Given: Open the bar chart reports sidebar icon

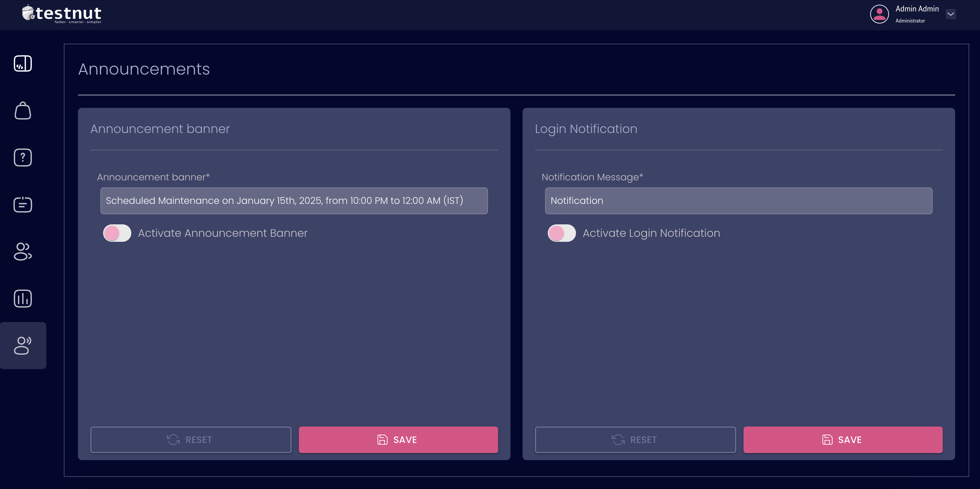Looking at the screenshot, I should coord(23,299).
